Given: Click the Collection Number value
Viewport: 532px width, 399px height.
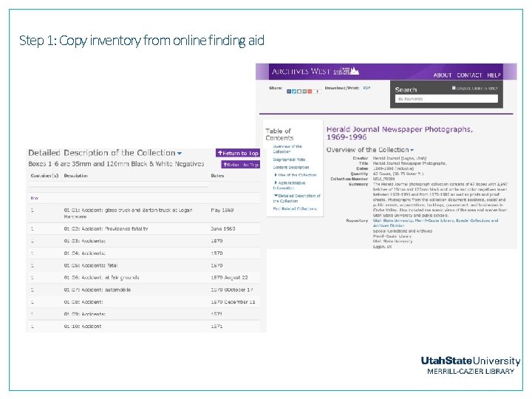Looking at the screenshot, I should [x=384, y=179].
